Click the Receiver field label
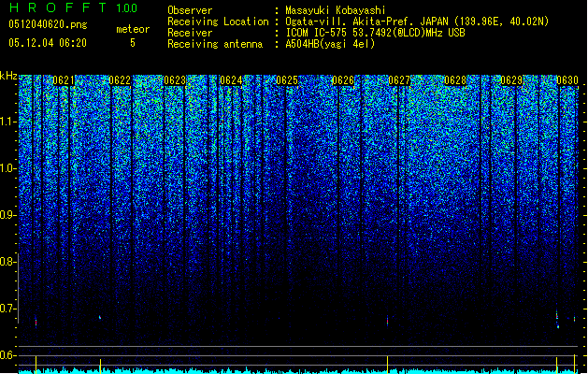Viewport: 588px width, 374px height. [190, 33]
